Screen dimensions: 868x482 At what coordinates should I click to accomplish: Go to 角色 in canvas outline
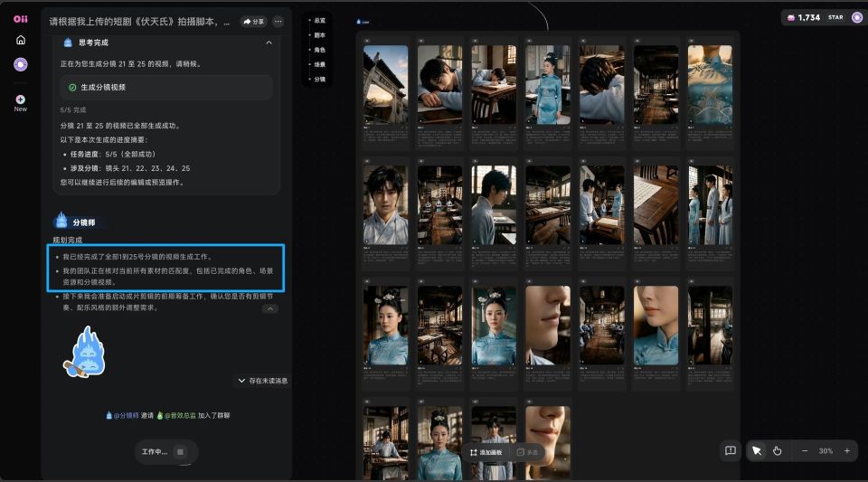[x=318, y=50]
